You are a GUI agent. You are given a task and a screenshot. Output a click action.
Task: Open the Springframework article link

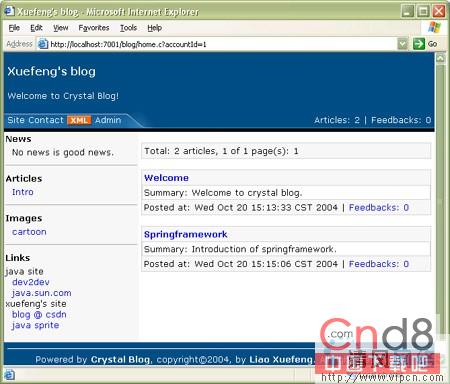click(x=186, y=234)
